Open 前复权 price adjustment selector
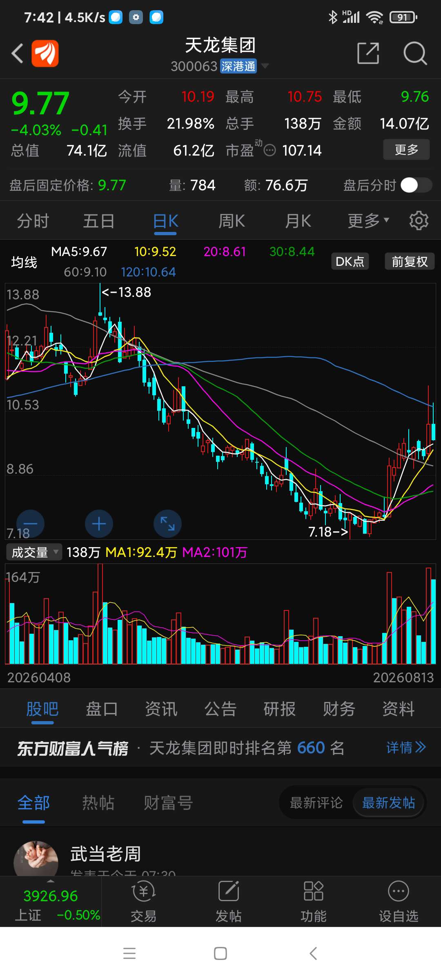Screen dimensions: 441x980 point(410,261)
